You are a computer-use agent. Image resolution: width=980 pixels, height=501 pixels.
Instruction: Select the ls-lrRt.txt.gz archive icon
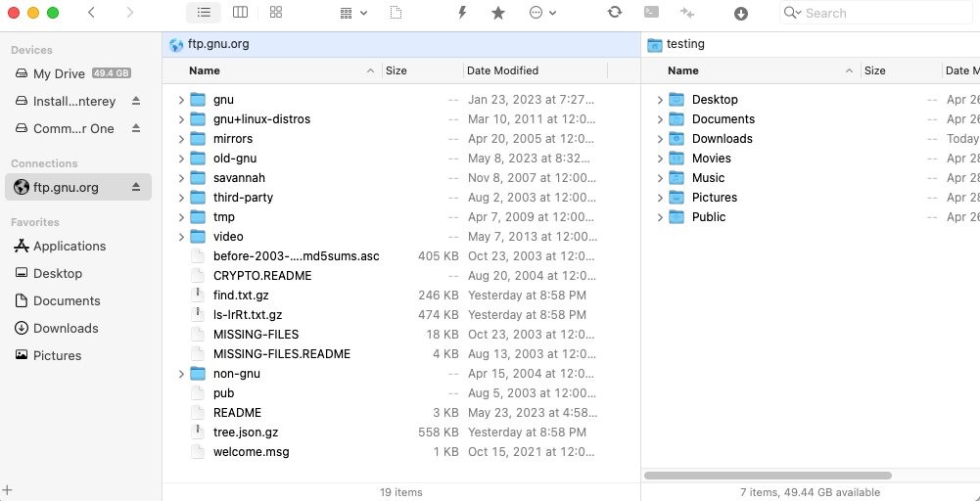[198, 314]
